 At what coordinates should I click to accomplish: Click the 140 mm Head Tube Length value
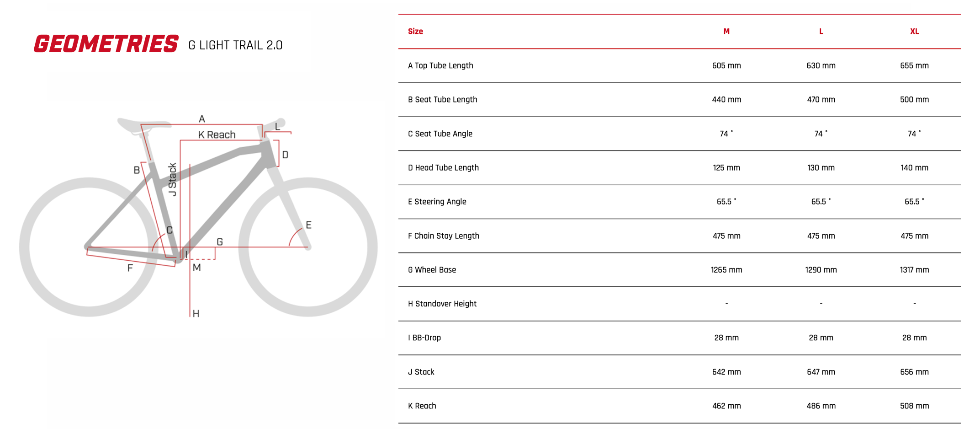[914, 168]
